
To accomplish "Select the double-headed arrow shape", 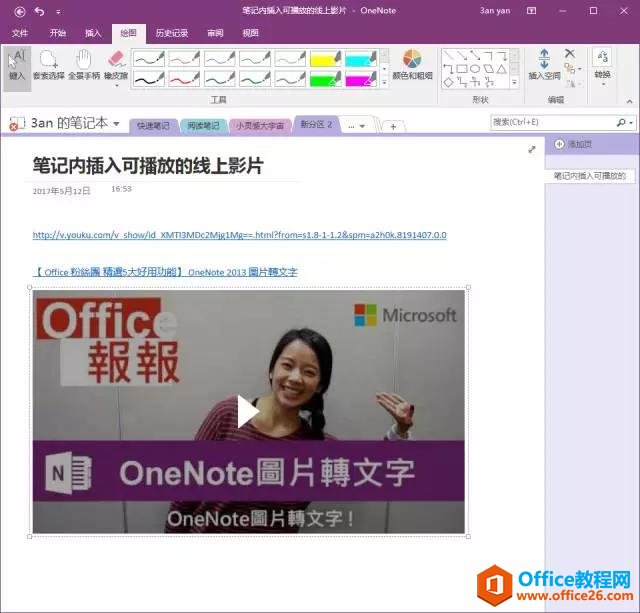I will coord(475,55).
